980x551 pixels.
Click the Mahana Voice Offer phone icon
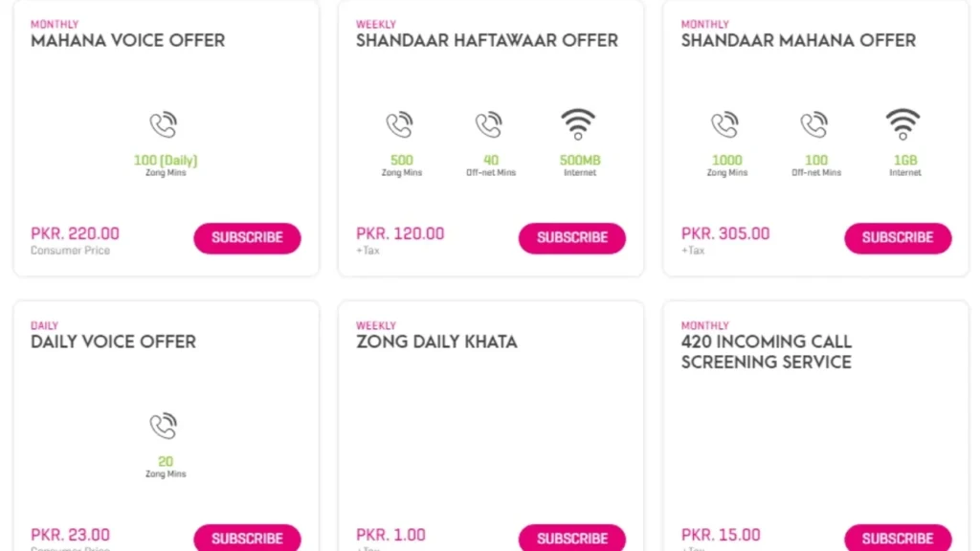coord(164,125)
